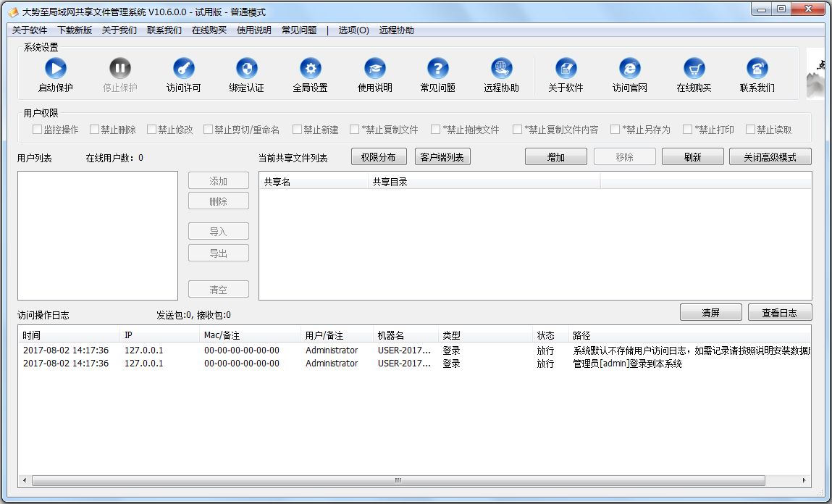Screen dimensions: 832x504
Task: Open 访问许可 (Access Permission) settings
Action: [x=183, y=73]
